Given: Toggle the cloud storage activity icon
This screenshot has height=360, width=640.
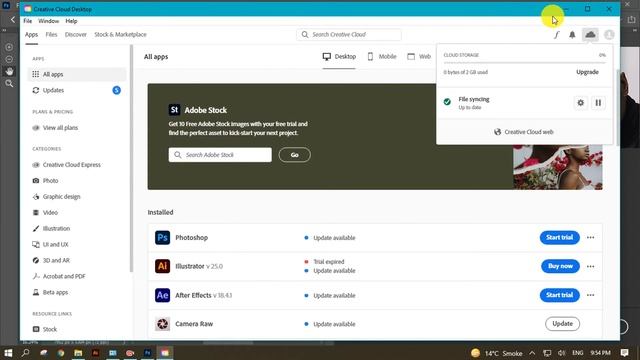Looking at the screenshot, I should point(590,35).
